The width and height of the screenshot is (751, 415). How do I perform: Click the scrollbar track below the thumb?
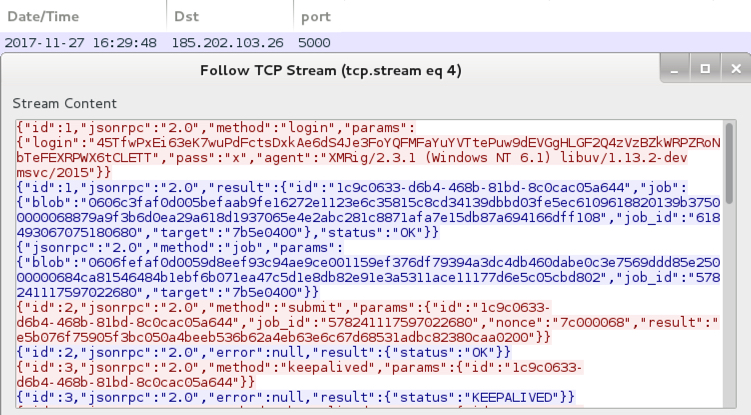coord(729,306)
